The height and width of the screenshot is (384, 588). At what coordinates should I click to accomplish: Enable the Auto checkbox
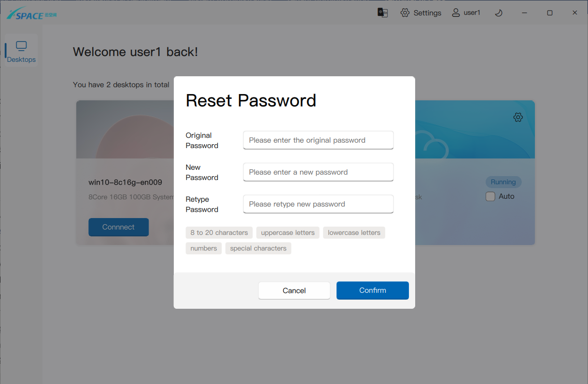pos(490,196)
